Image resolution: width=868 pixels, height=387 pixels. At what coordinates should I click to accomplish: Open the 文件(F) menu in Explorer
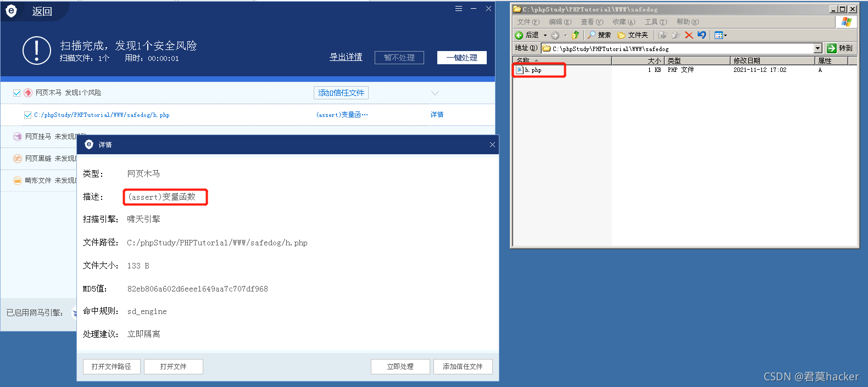coord(528,22)
